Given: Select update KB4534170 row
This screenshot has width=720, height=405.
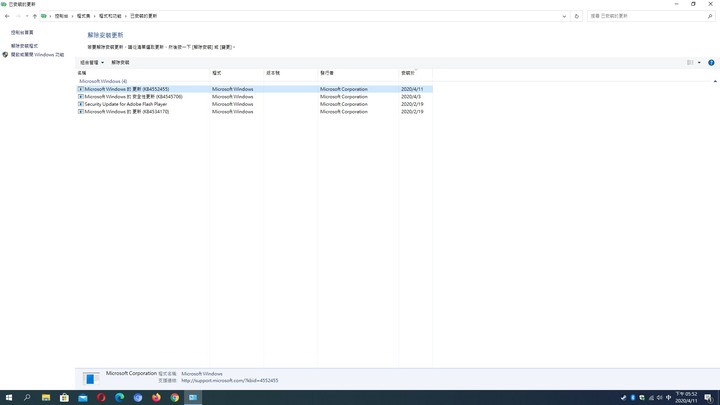Looking at the screenshot, I should (x=254, y=112).
